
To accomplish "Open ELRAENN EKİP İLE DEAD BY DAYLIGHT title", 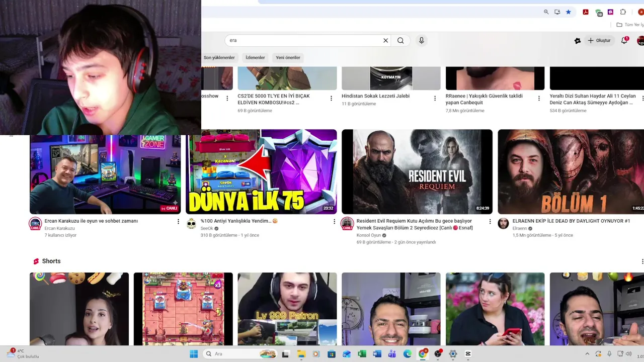I will (571, 221).
